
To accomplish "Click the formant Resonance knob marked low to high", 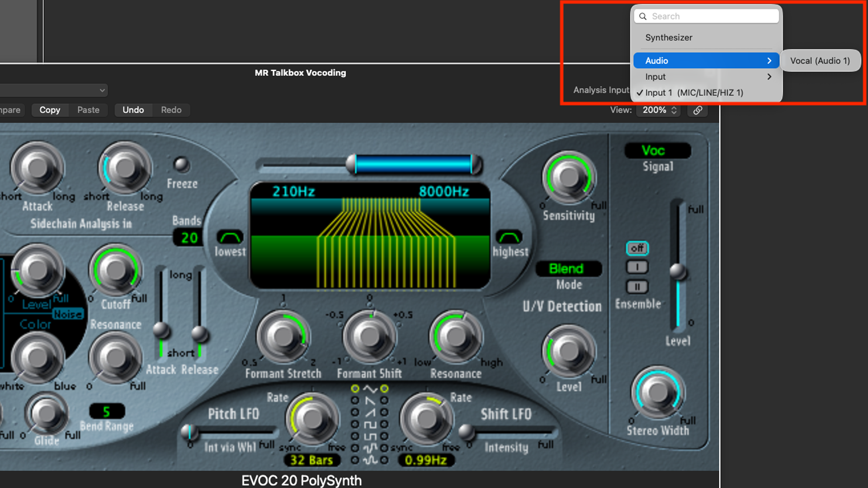I will pyautogui.click(x=456, y=337).
